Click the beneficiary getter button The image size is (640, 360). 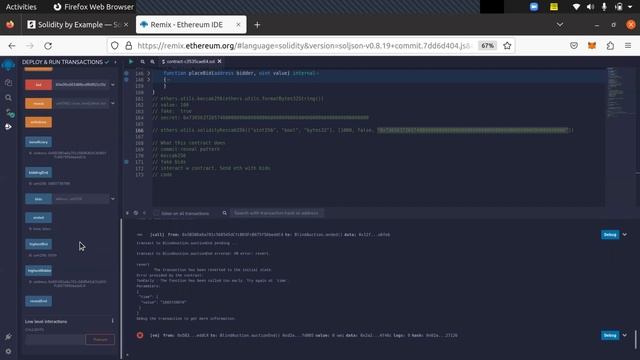38,142
